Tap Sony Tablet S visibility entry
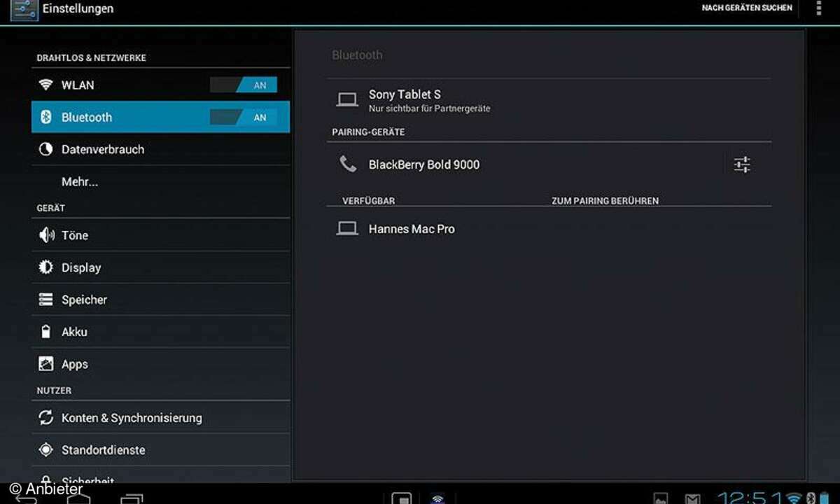840x504 pixels. point(549,100)
